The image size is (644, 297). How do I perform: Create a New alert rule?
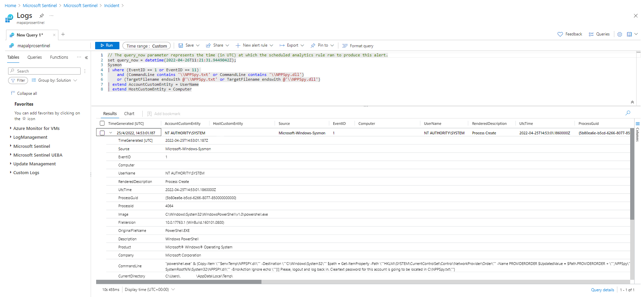251,45
